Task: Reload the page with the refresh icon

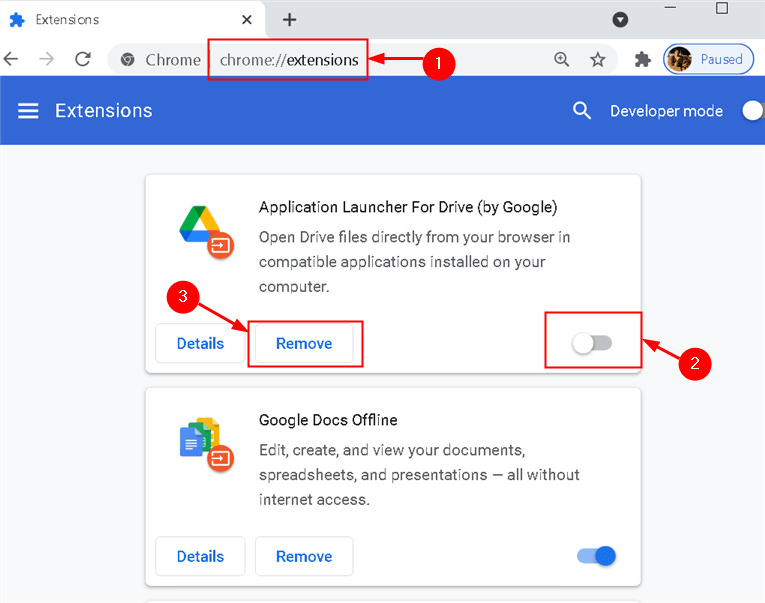Action: pos(83,59)
